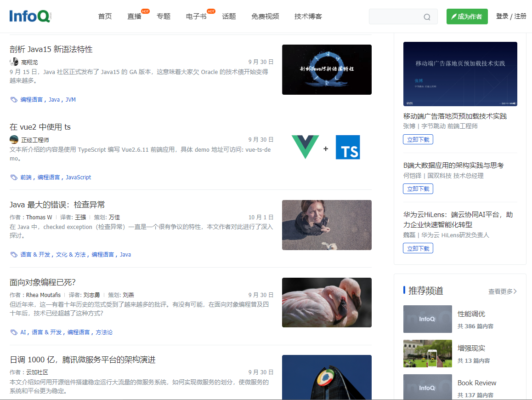532x400 pixels.
Task: Open the 技术博客 menu item
Action: point(308,16)
